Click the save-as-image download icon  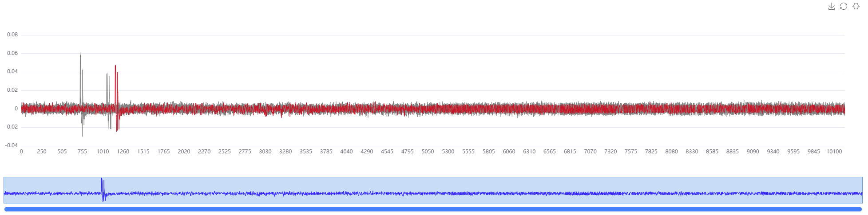[x=831, y=6]
